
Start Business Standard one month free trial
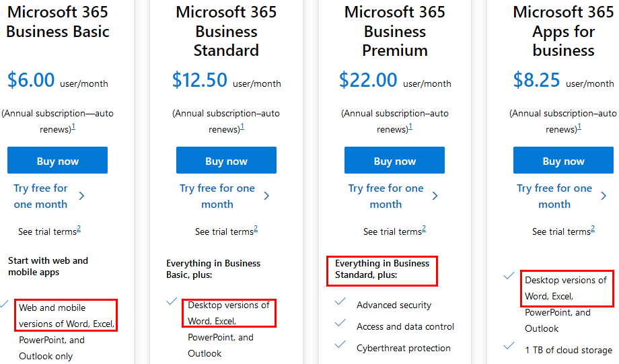point(217,196)
